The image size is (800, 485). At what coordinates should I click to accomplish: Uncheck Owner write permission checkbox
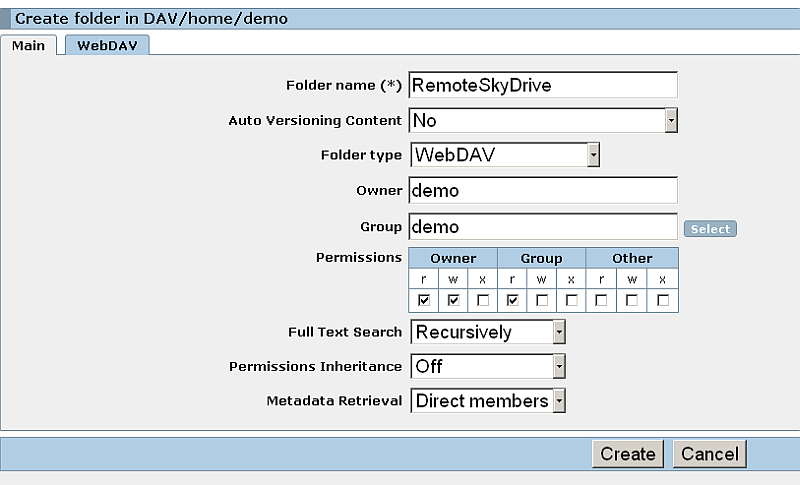[x=453, y=300]
